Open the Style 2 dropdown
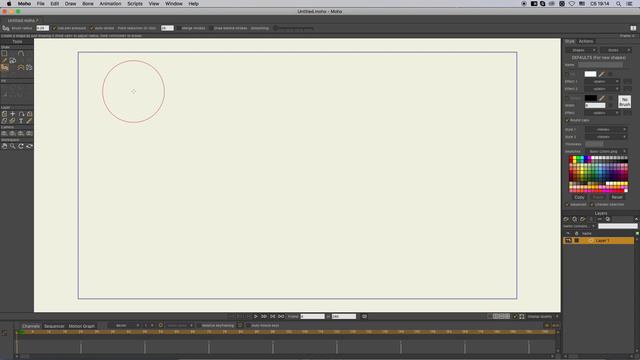 (606, 137)
